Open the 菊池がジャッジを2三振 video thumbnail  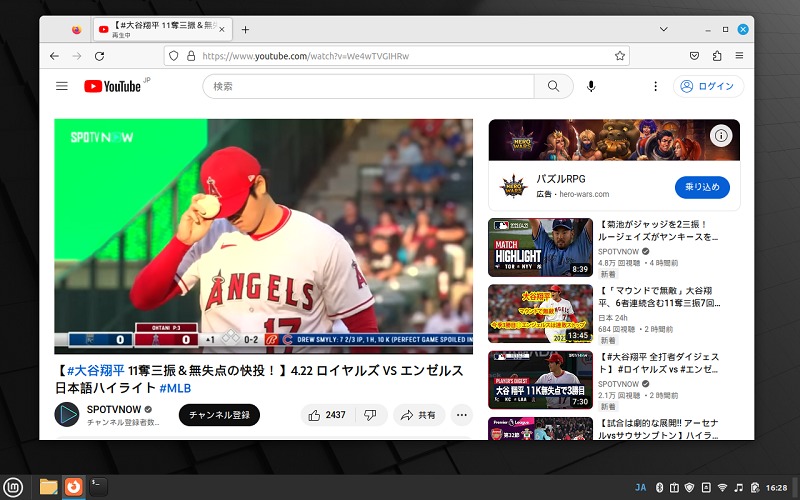(x=540, y=247)
